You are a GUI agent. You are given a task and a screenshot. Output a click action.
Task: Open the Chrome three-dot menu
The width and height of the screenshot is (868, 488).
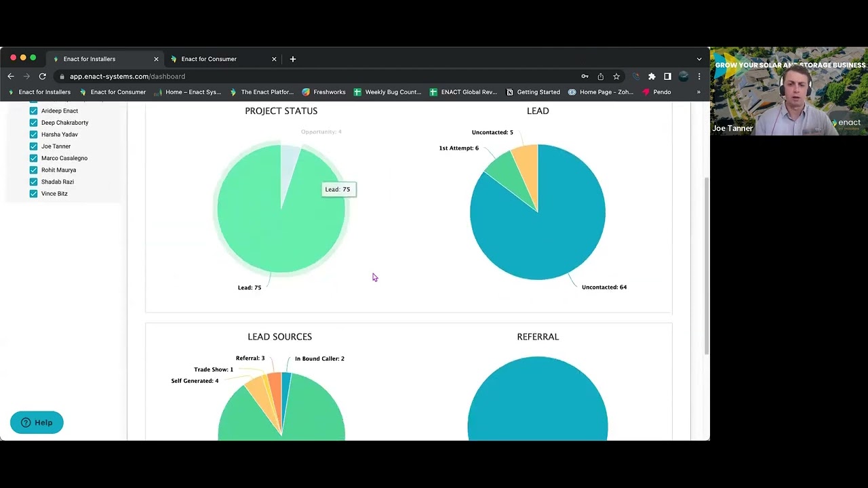[699, 77]
